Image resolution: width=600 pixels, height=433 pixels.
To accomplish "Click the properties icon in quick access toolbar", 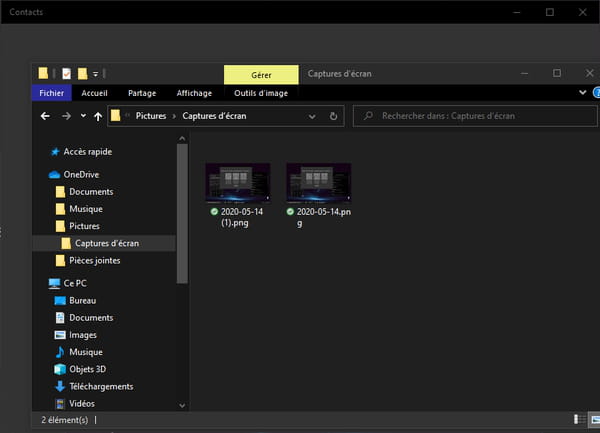I will [66, 73].
